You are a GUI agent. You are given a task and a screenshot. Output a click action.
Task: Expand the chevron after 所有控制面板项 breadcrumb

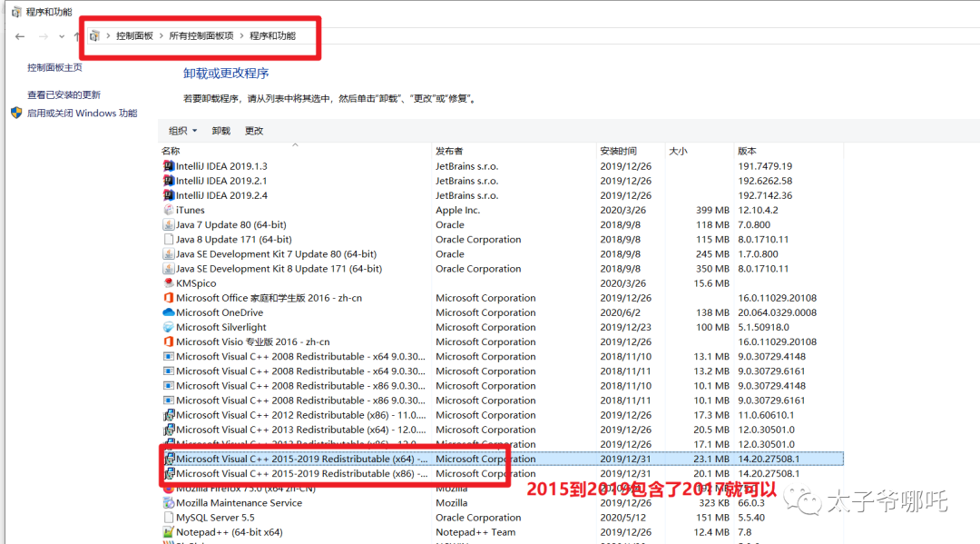click(242, 35)
